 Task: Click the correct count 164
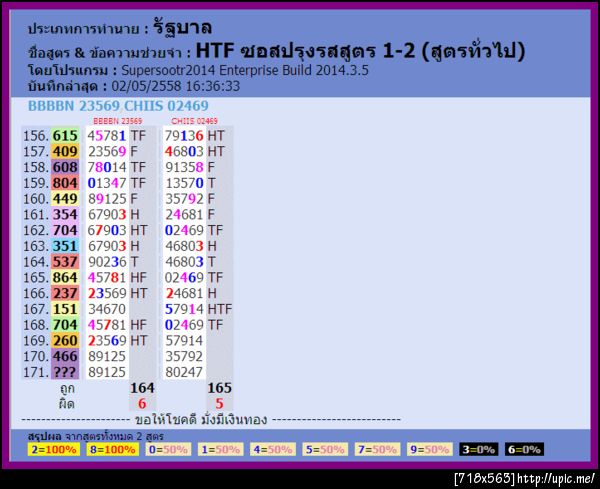coord(142,388)
